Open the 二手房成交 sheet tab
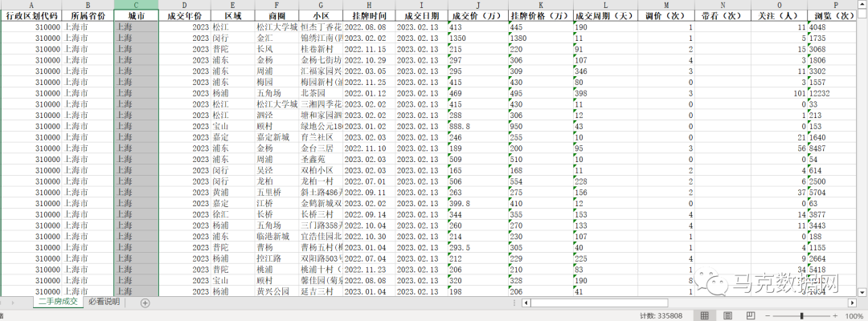This screenshot has height=321, width=868. pos(58,303)
